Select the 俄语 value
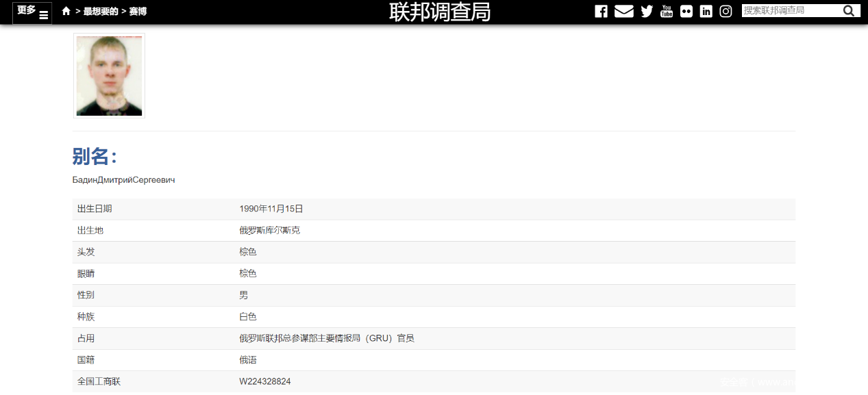This screenshot has width=868, height=395. (x=248, y=360)
